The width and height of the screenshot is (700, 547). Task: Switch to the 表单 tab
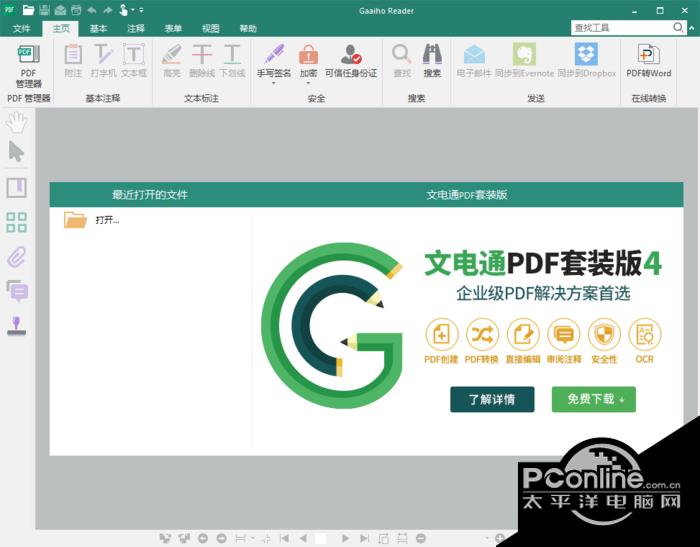coord(173,29)
